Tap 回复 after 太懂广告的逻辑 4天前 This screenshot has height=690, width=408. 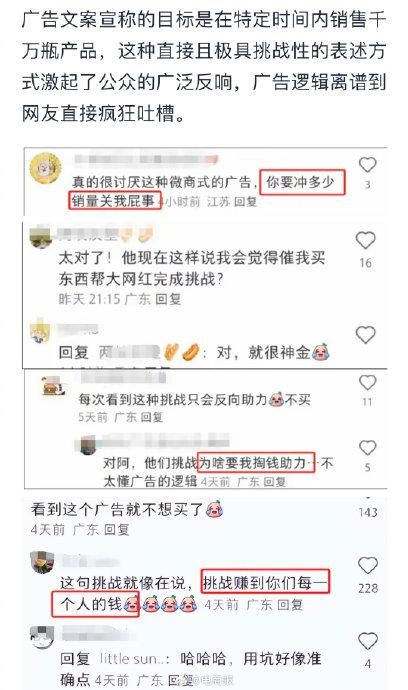tap(275, 482)
